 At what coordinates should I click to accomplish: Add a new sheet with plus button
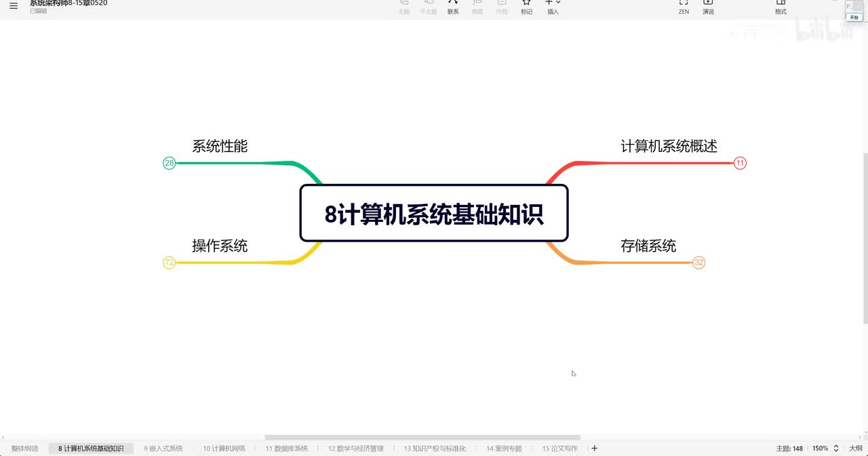tap(595, 448)
